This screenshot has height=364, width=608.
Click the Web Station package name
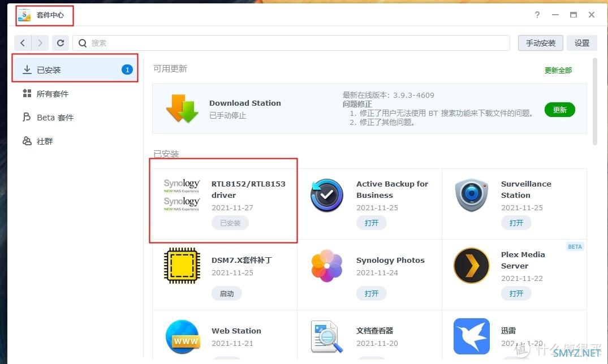tap(236, 331)
